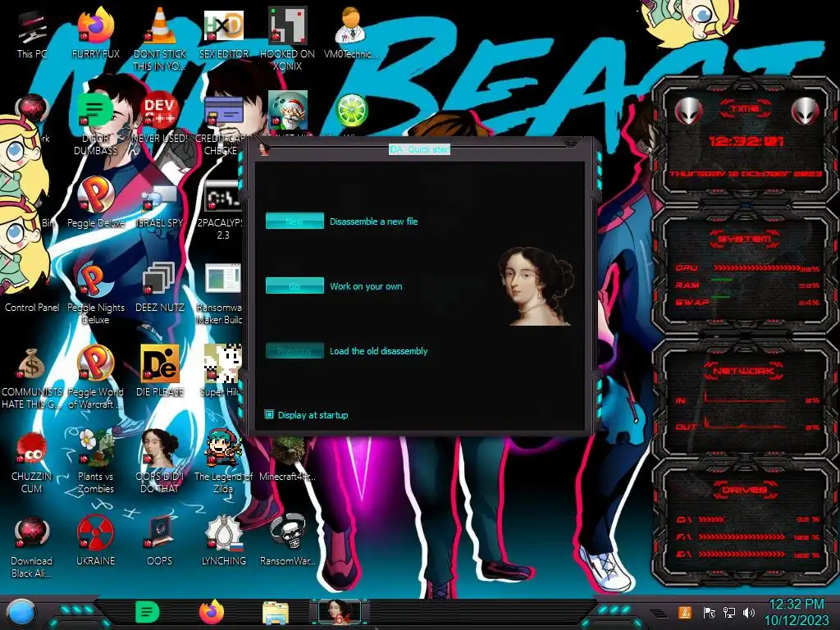
Task: Click the orange tray icon
Action: tap(685, 612)
